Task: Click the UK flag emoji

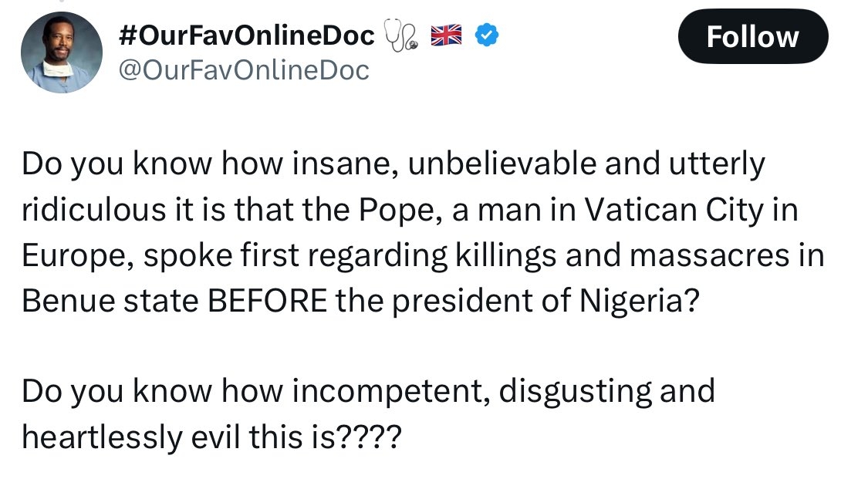Action: [445, 35]
